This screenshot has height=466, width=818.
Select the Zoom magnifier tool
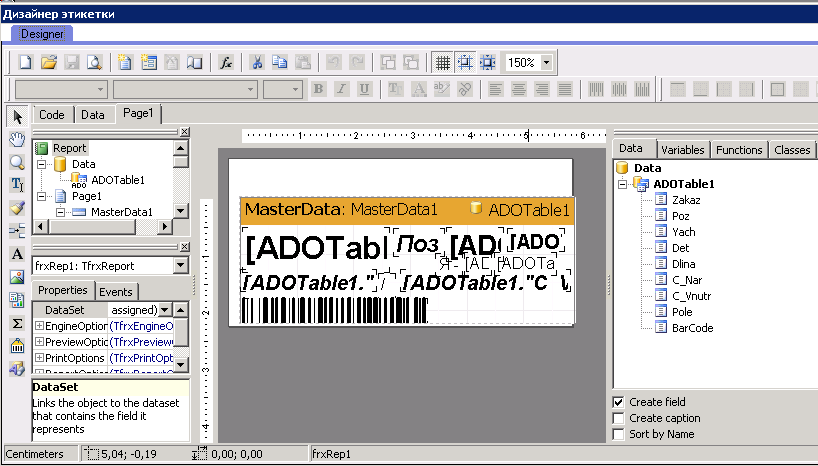click(x=16, y=161)
